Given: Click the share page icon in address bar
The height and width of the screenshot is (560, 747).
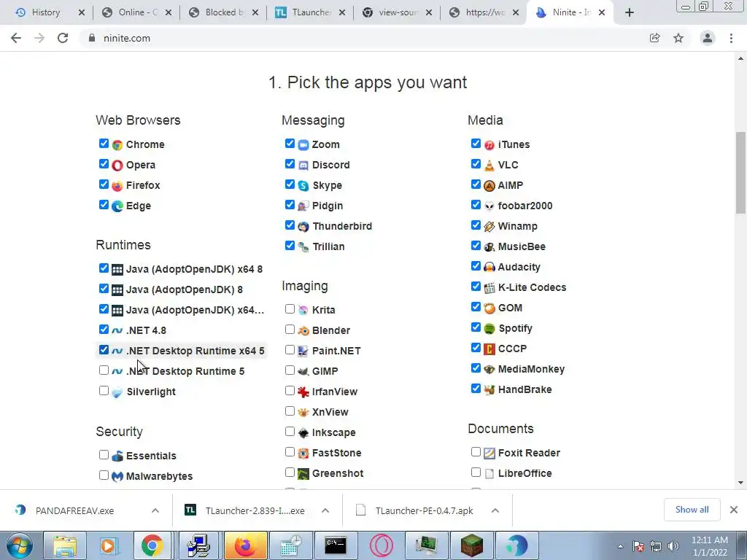Looking at the screenshot, I should click(654, 38).
